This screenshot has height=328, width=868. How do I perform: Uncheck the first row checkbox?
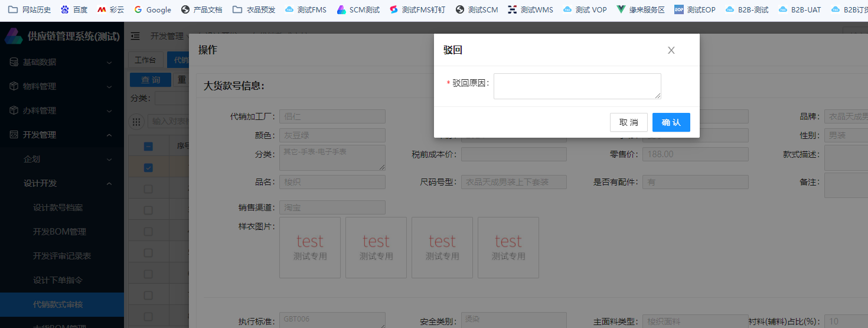pyautogui.click(x=149, y=168)
